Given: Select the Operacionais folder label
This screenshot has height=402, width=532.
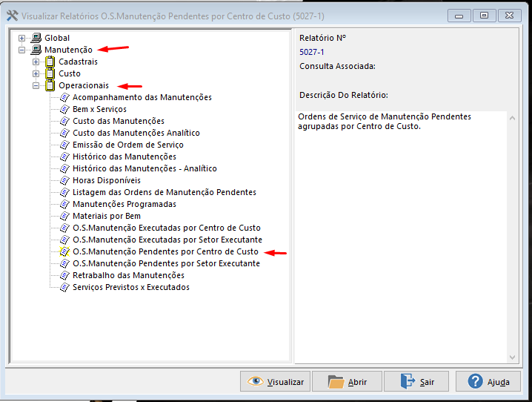Looking at the screenshot, I should pyautogui.click(x=84, y=85).
